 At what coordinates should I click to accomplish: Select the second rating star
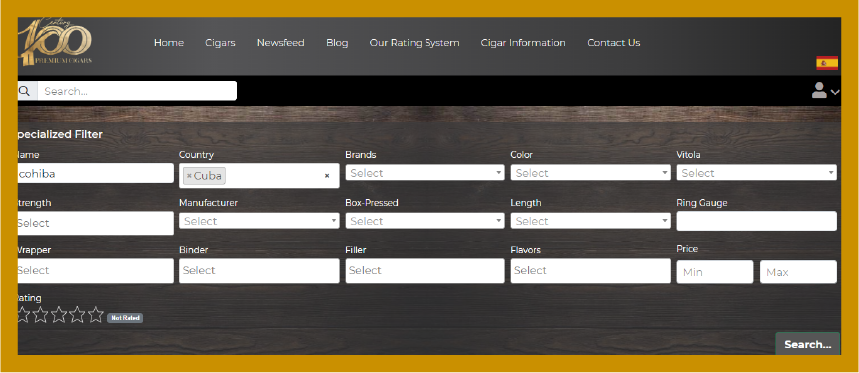point(41,314)
